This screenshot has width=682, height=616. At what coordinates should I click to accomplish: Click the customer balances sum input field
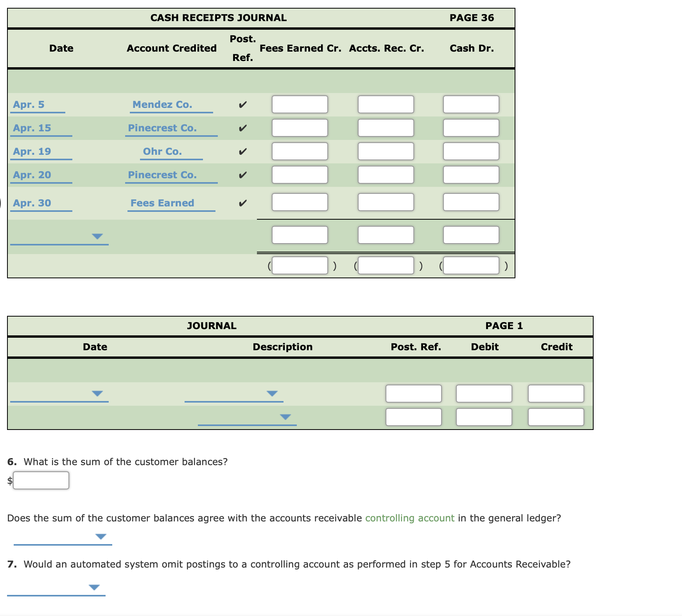point(40,480)
